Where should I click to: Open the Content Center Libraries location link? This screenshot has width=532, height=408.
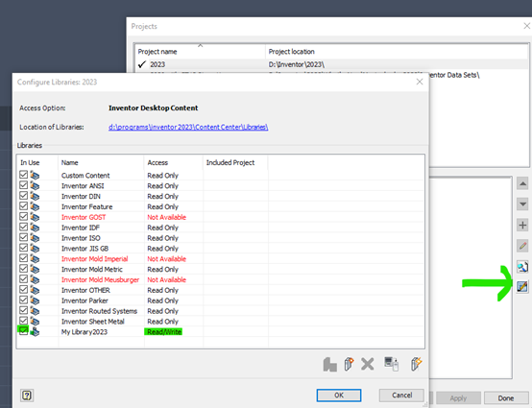(188, 127)
